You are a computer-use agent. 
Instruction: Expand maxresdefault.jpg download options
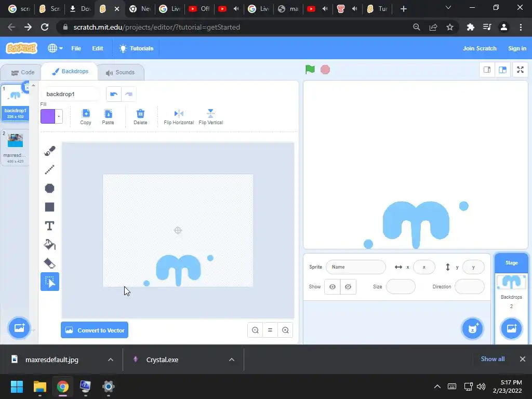(x=111, y=360)
